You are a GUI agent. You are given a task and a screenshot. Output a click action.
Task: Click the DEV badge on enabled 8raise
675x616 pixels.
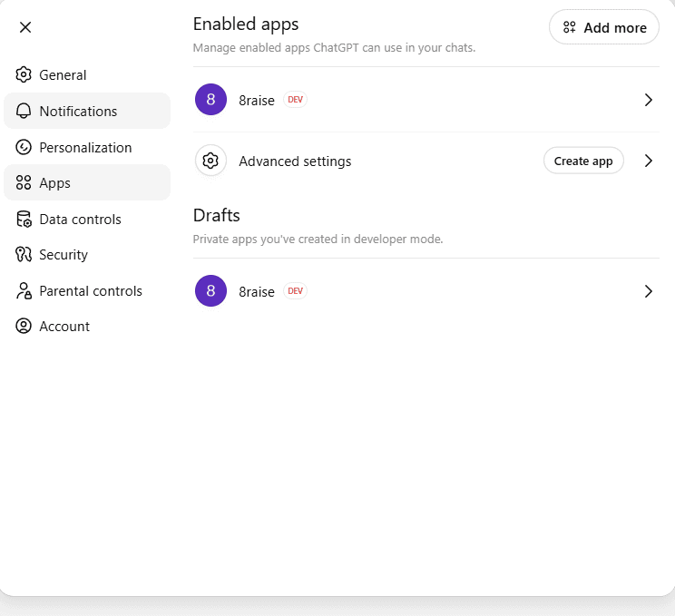[295, 100]
